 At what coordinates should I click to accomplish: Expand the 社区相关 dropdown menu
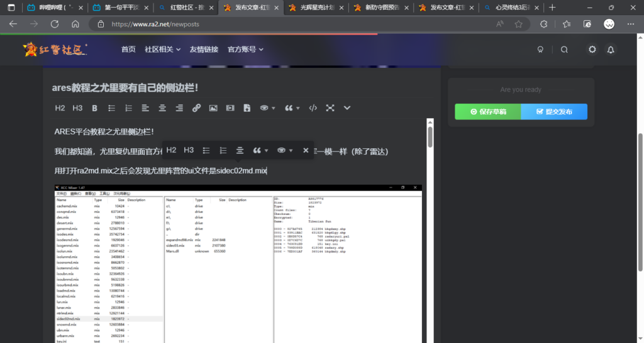(163, 49)
